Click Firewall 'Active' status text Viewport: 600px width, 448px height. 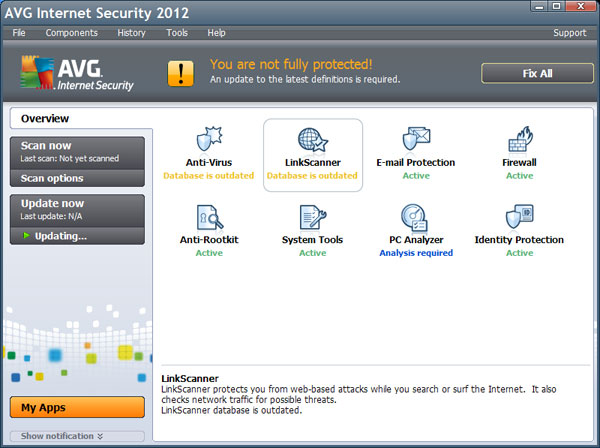(520, 176)
